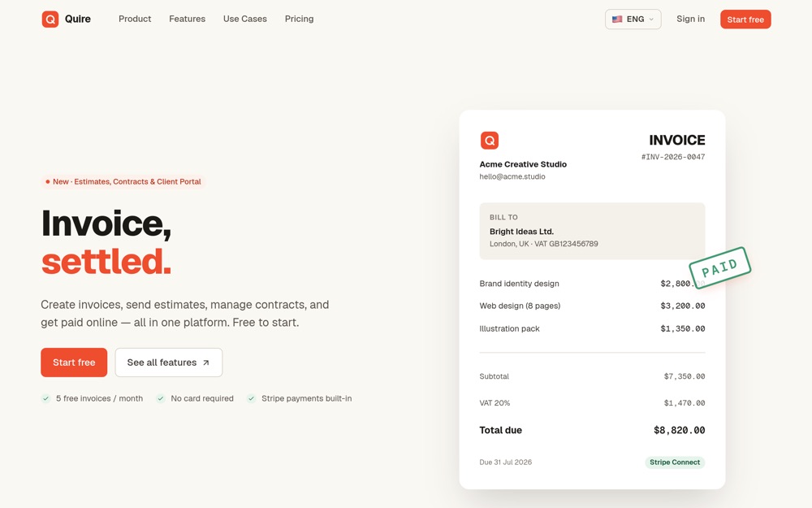The image size is (812, 508).
Task: Click the hero Start free button
Action: (74, 363)
